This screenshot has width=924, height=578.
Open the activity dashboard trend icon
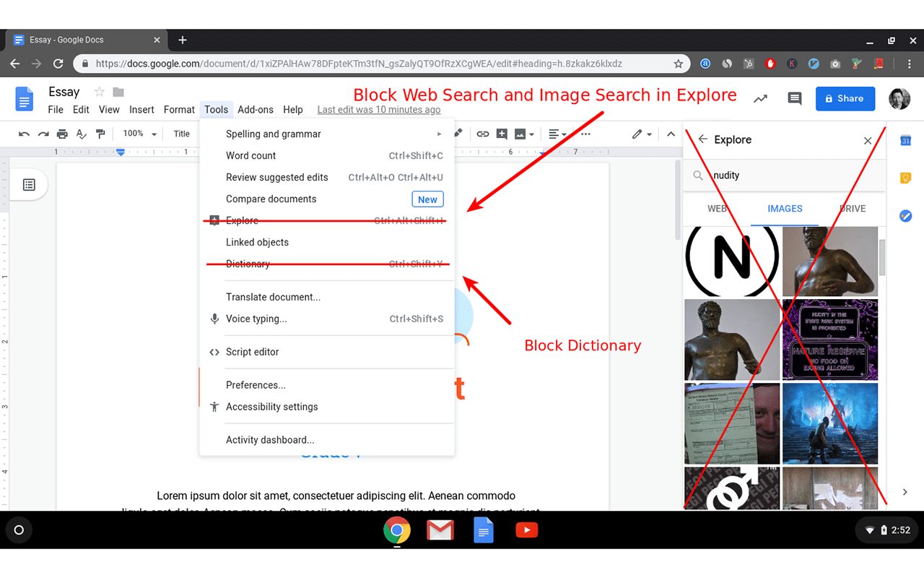[x=760, y=99]
